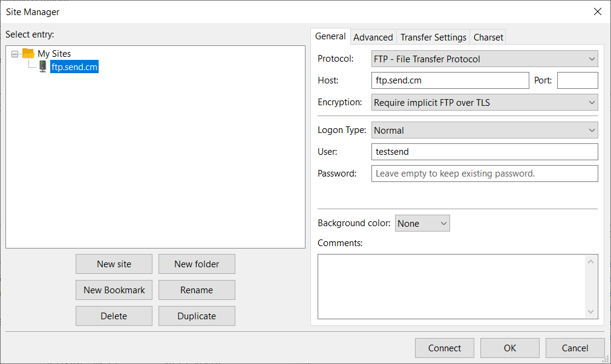The height and width of the screenshot is (364, 611).
Task: Open the Logon Type dropdown
Action: [x=485, y=131]
